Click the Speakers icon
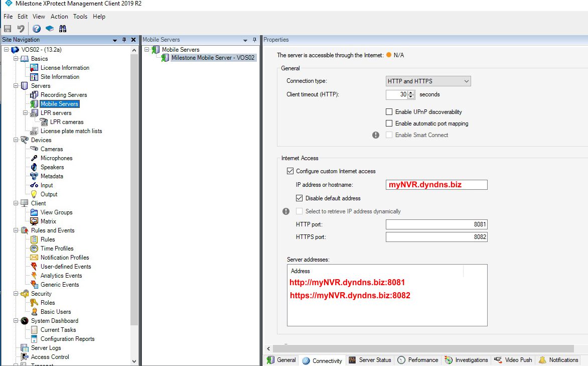588x366 pixels. point(34,167)
